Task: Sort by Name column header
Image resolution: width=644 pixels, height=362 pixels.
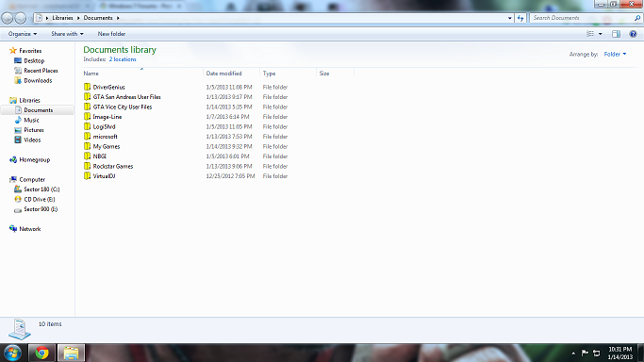Action: [142, 74]
